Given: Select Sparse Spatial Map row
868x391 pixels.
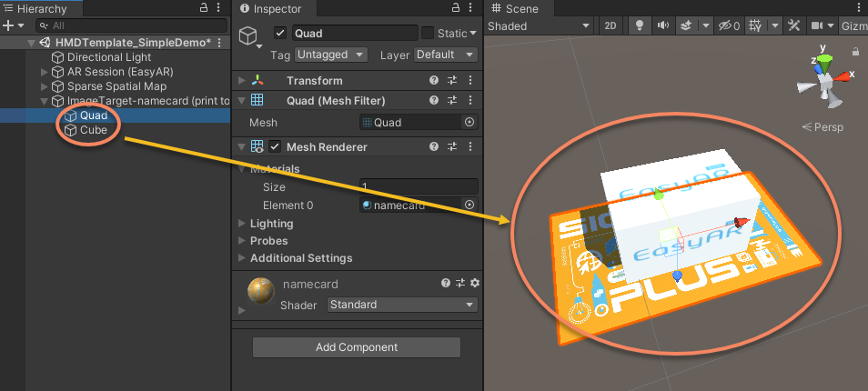Looking at the screenshot, I should pyautogui.click(x=116, y=86).
